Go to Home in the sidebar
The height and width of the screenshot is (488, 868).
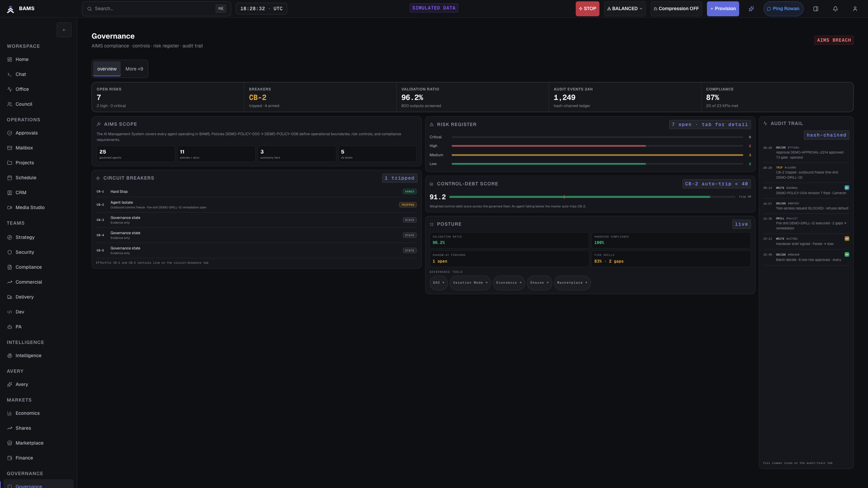point(38,59)
